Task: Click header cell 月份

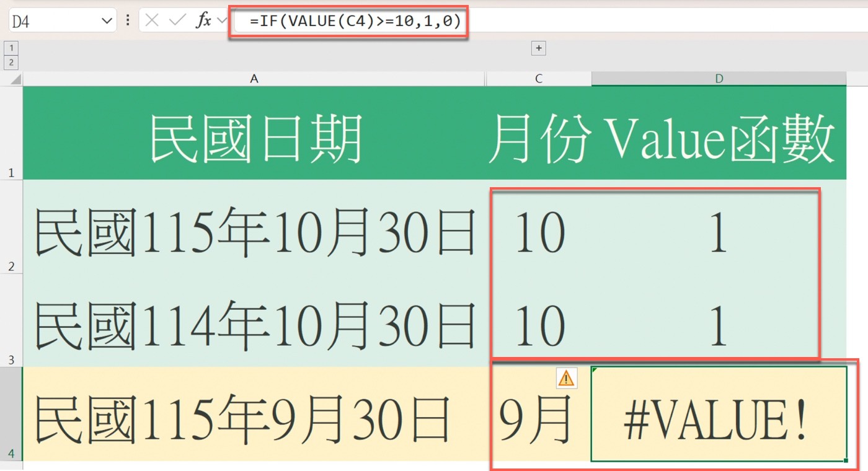Action: [539, 133]
